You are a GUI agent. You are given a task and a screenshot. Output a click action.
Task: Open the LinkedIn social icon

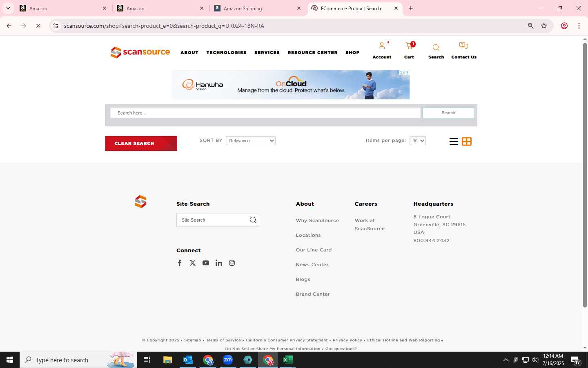click(x=219, y=263)
